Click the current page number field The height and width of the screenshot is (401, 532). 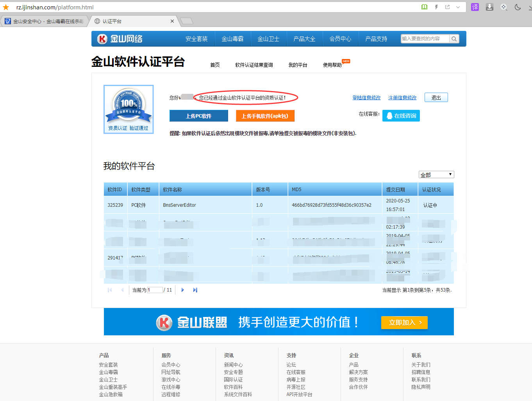point(155,290)
